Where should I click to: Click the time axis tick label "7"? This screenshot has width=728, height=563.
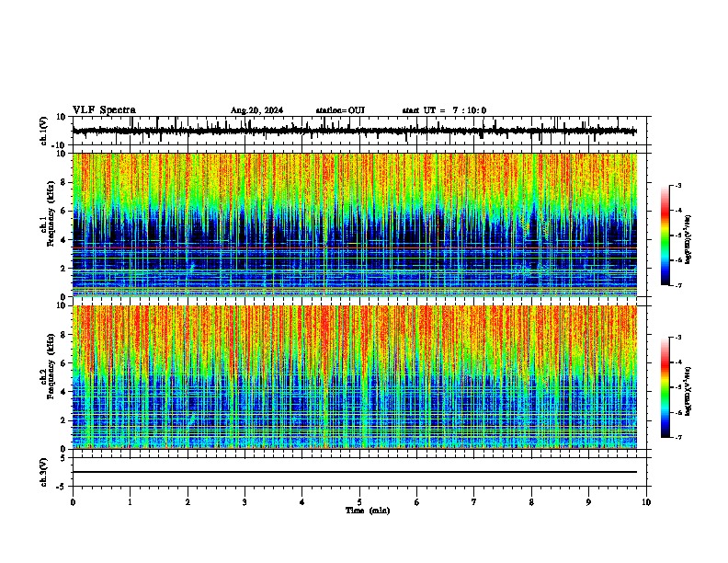(474, 502)
